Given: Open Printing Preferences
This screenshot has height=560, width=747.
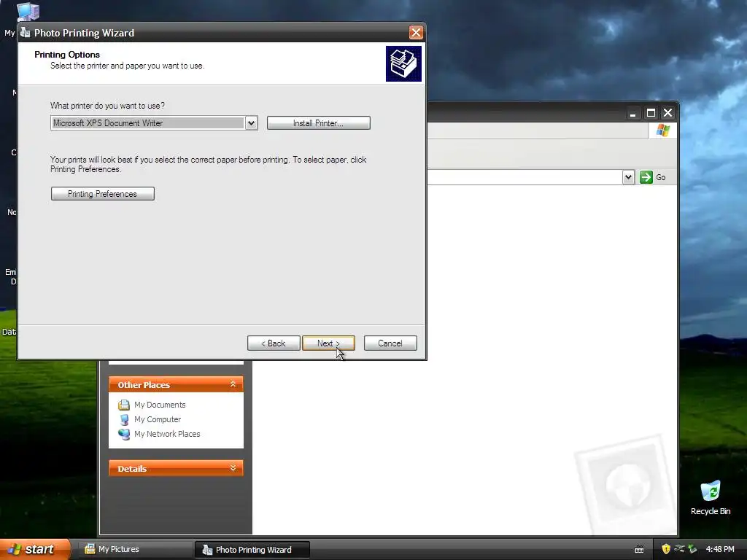Looking at the screenshot, I should pyautogui.click(x=102, y=194).
